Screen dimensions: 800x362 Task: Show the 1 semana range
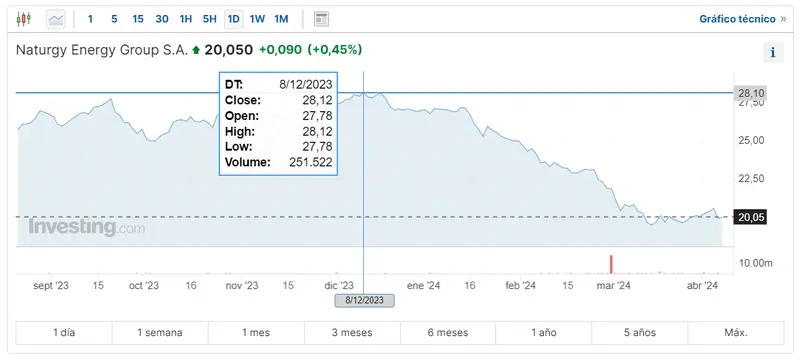tap(160, 333)
